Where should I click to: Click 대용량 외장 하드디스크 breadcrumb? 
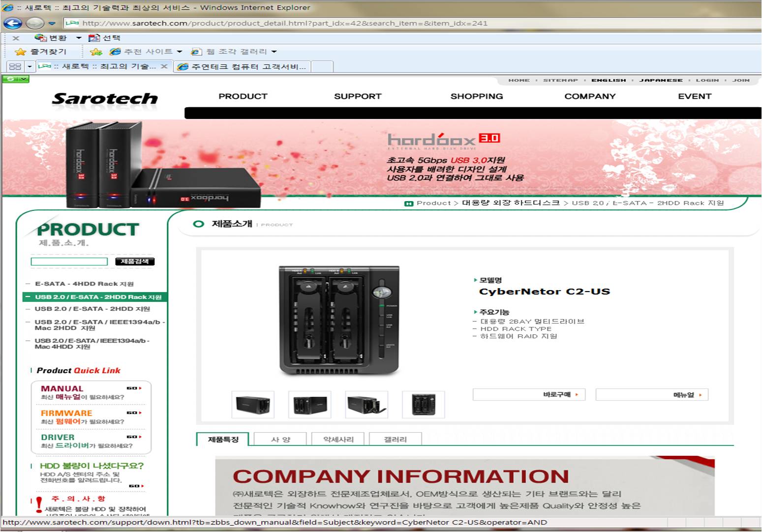[x=511, y=203]
